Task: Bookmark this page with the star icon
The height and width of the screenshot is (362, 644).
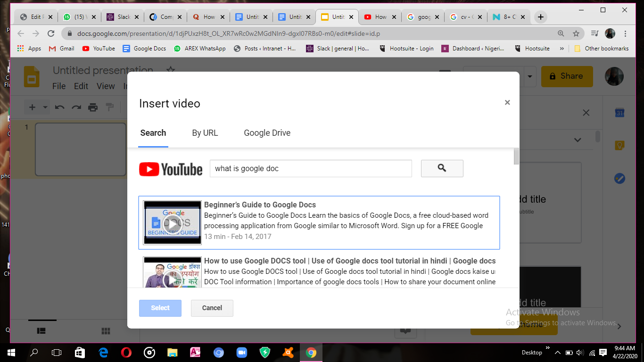Action: click(x=576, y=33)
